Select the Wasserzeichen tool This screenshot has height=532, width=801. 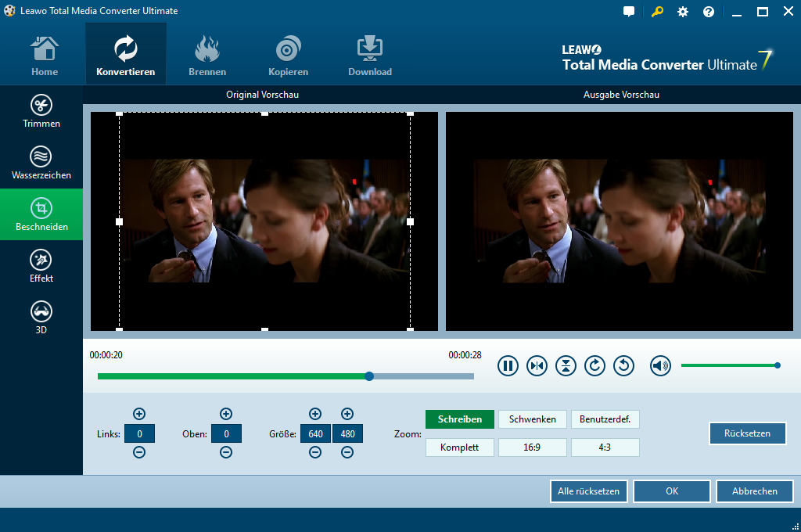(x=41, y=163)
